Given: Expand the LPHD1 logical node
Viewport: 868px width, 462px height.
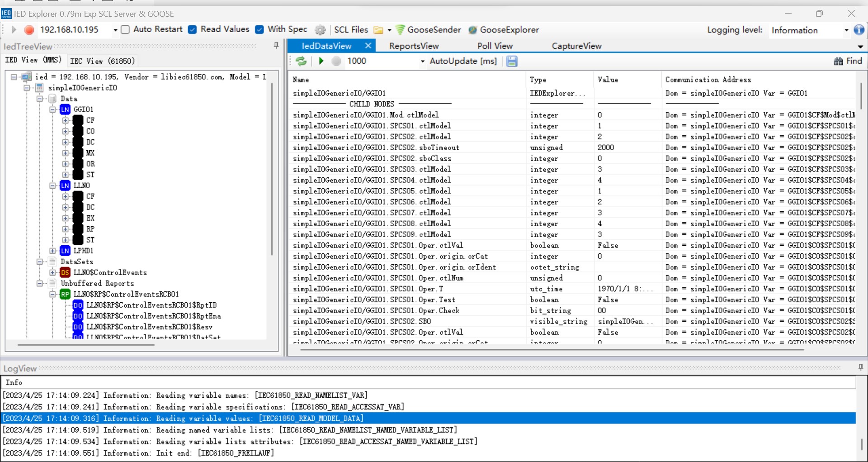Looking at the screenshot, I should (53, 251).
